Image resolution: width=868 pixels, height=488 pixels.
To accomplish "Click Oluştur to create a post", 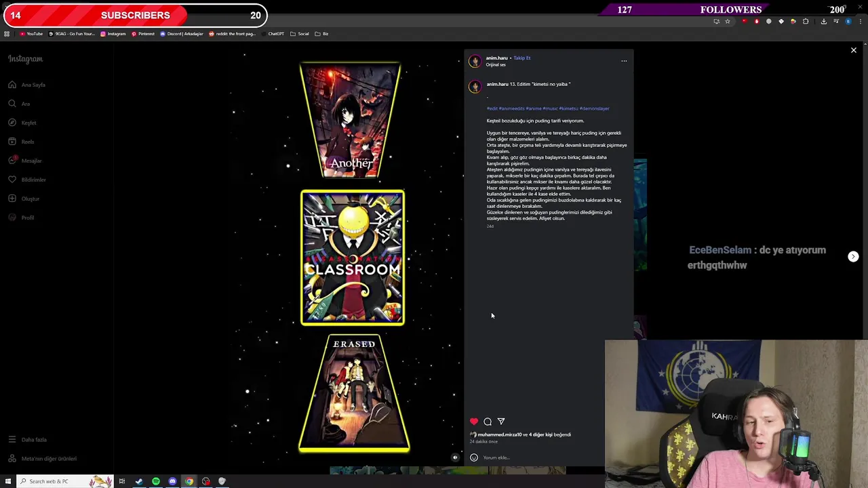I will pyautogui.click(x=24, y=199).
